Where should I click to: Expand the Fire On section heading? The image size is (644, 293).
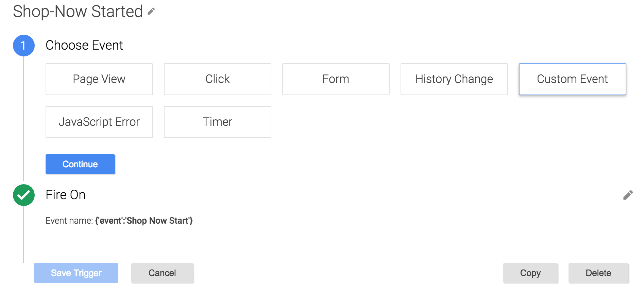click(x=66, y=195)
